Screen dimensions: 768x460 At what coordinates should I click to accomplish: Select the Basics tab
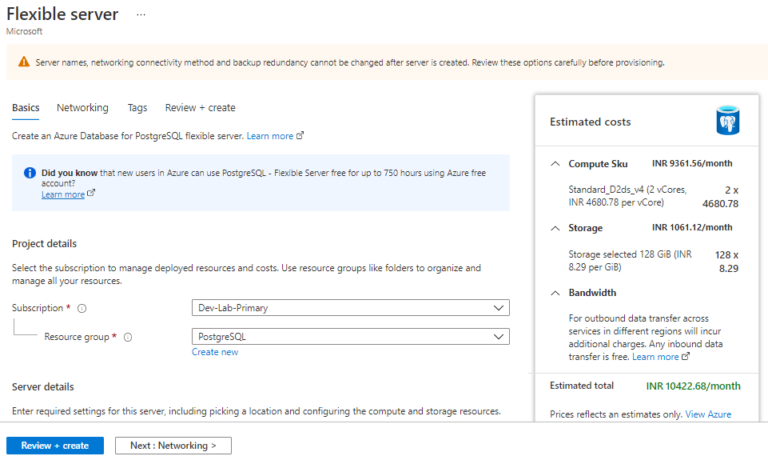(25, 108)
